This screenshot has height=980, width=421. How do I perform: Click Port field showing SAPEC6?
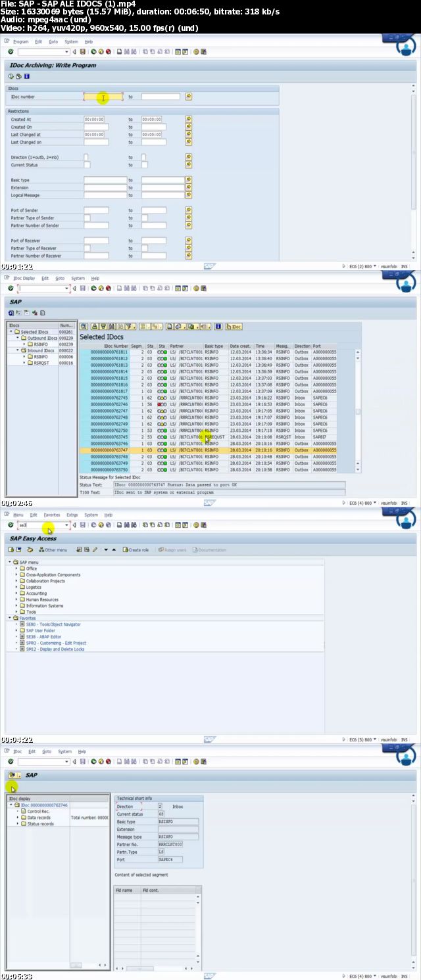pos(170,859)
